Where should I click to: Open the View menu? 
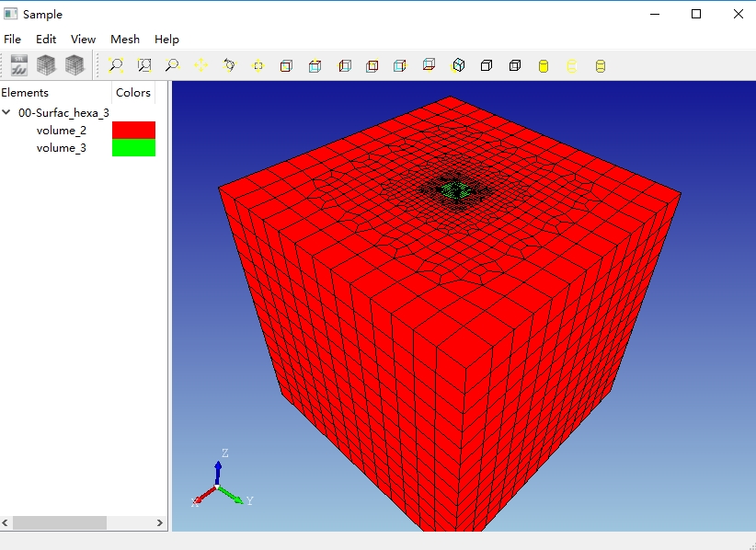pyautogui.click(x=83, y=40)
